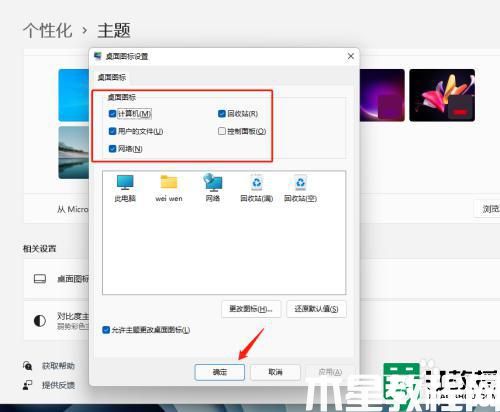Toggle the 回收站(R) checkbox
The image size is (500, 412).
pyautogui.click(x=222, y=114)
